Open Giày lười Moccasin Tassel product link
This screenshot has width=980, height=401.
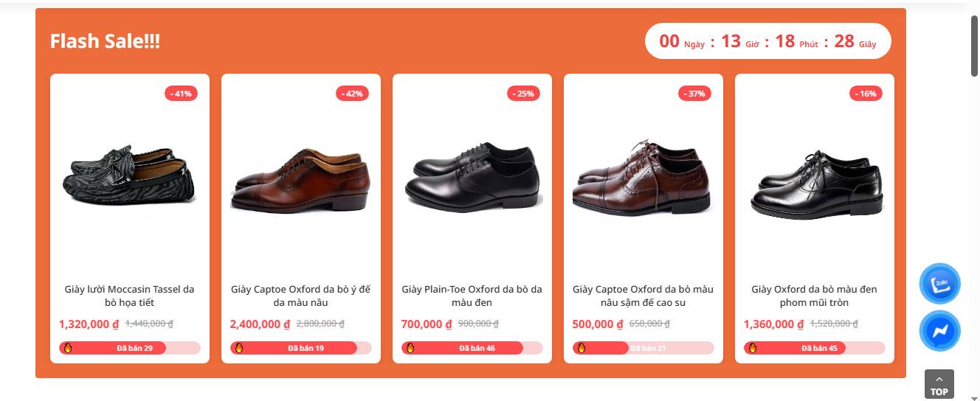pos(129,296)
